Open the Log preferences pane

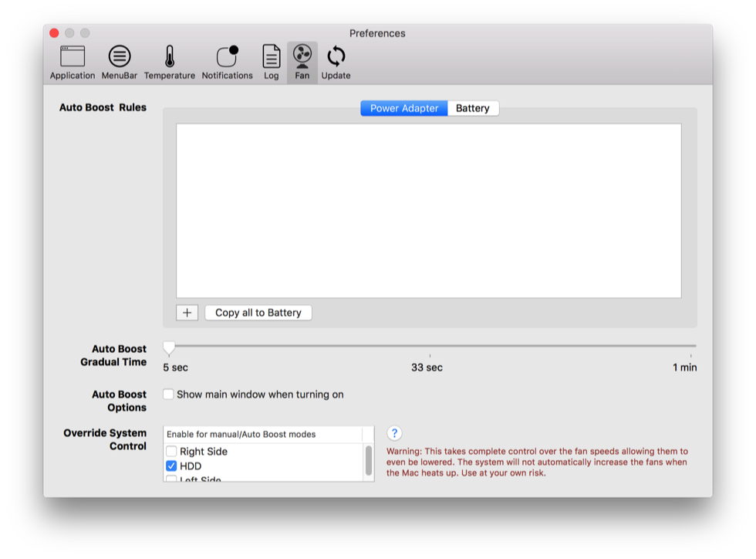271,63
